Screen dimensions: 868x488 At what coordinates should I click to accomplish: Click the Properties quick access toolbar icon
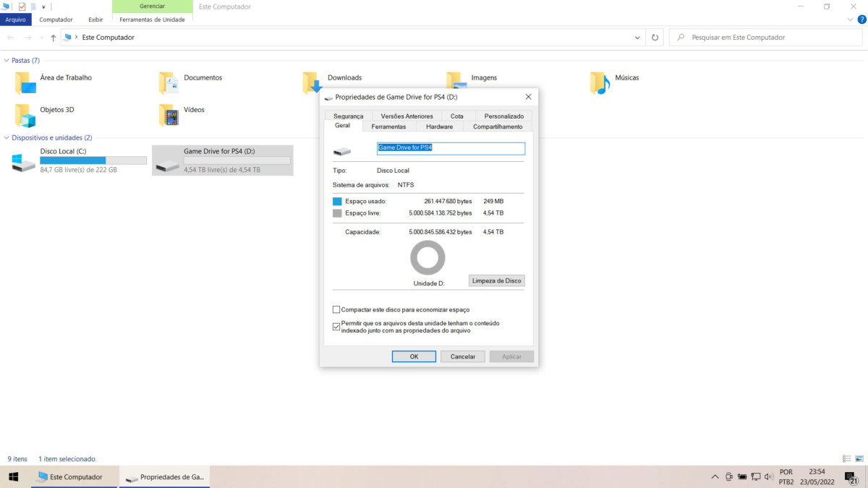click(x=22, y=7)
